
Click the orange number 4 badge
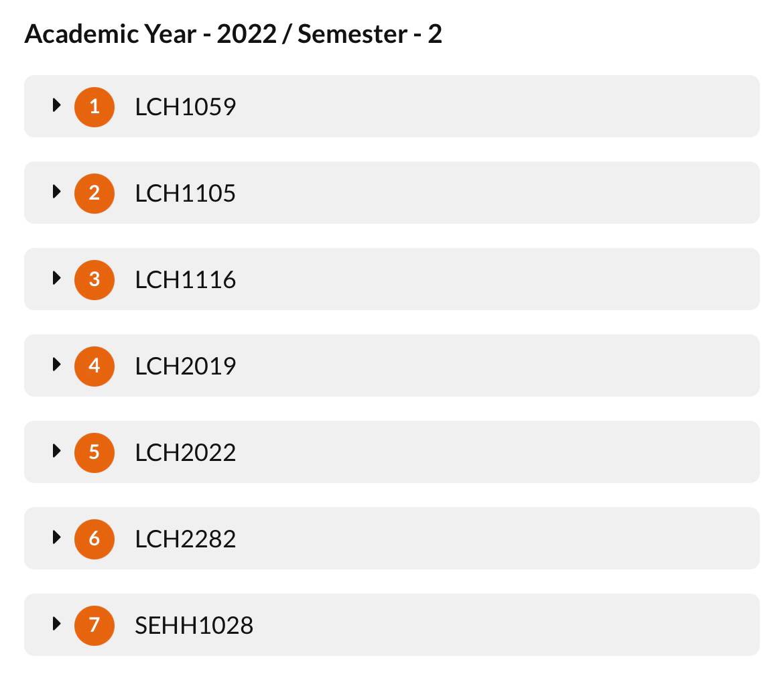[x=94, y=366]
